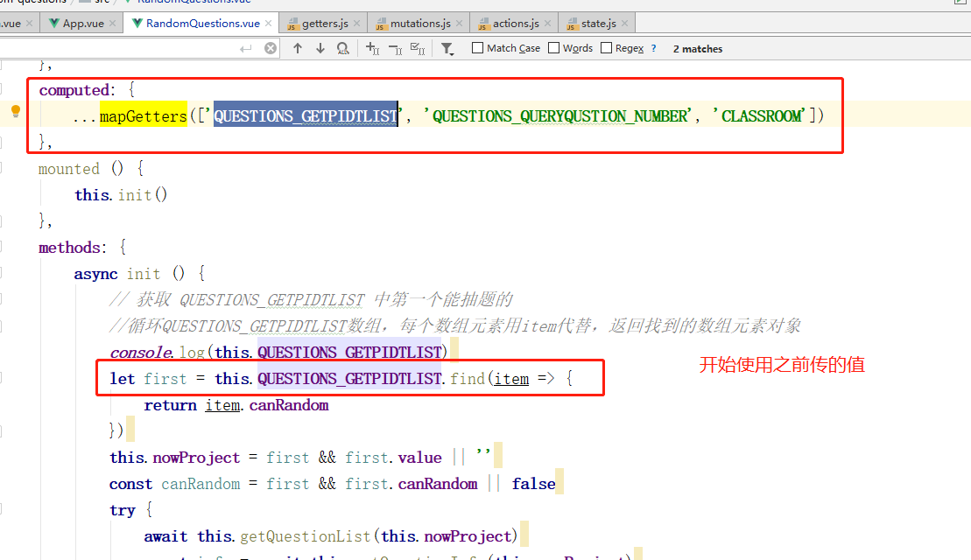This screenshot has width=971, height=560.
Task: Click the 'let' keyword
Action: tap(122, 379)
